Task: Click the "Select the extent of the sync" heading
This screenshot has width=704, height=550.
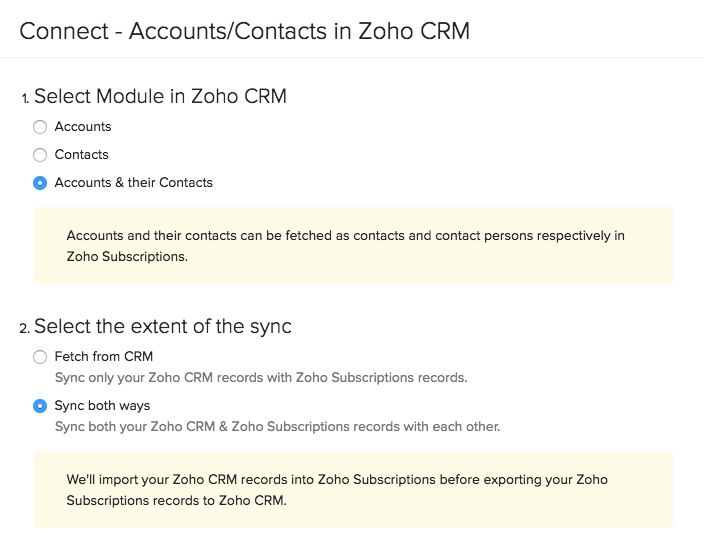Action: tap(163, 327)
